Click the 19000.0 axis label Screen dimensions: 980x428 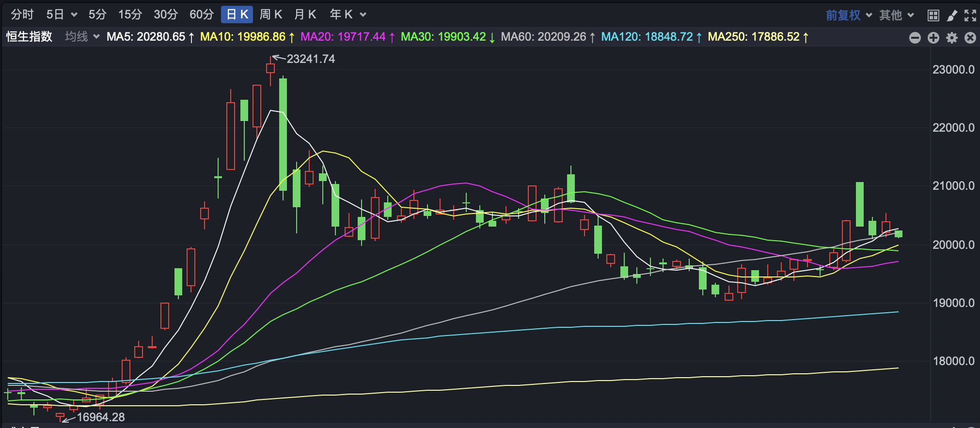point(953,303)
